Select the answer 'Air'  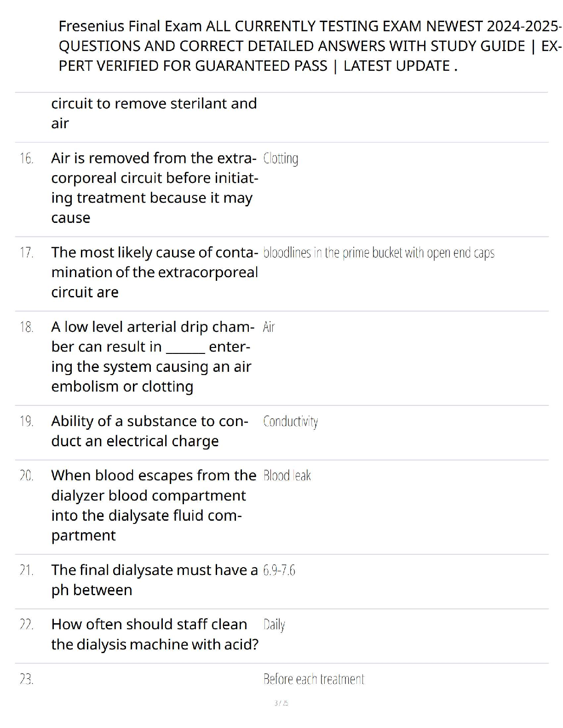(269, 327)
